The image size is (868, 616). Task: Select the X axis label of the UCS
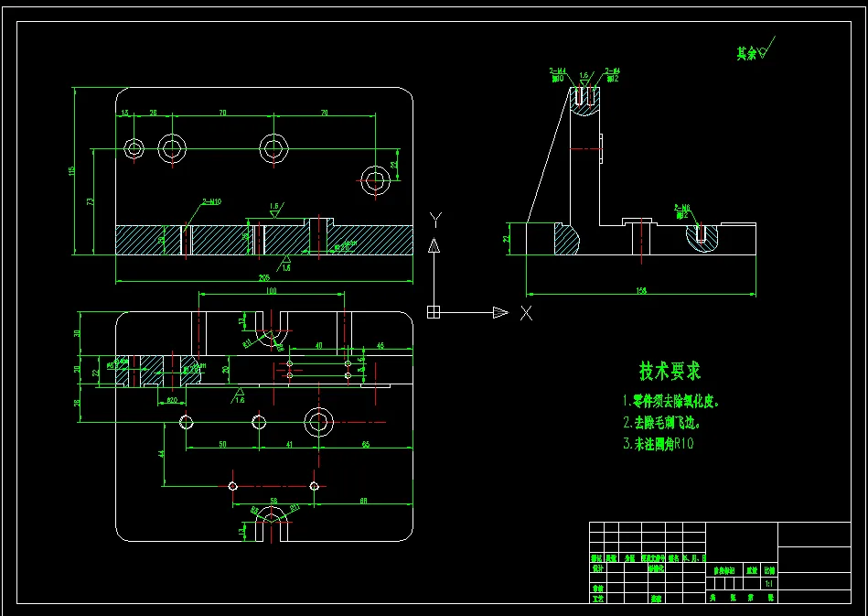click(527, 313)
